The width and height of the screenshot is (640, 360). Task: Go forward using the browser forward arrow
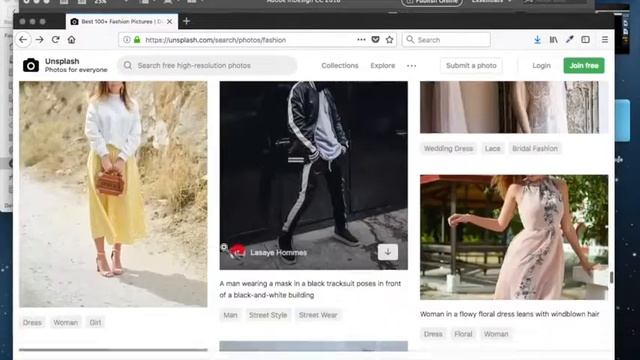point(40,40)
